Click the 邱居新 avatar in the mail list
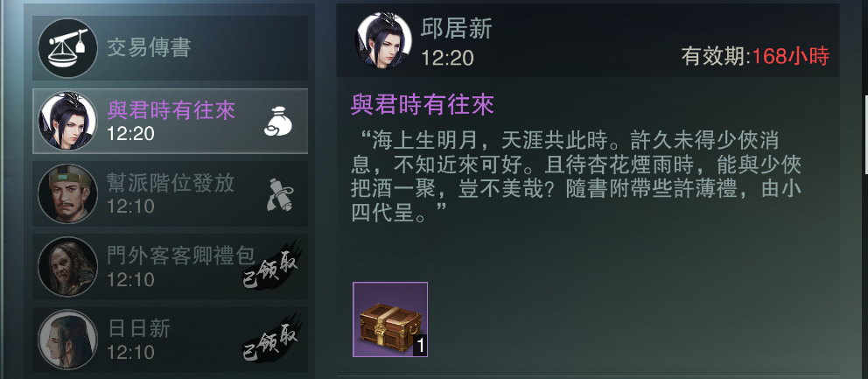 [67, 121]
